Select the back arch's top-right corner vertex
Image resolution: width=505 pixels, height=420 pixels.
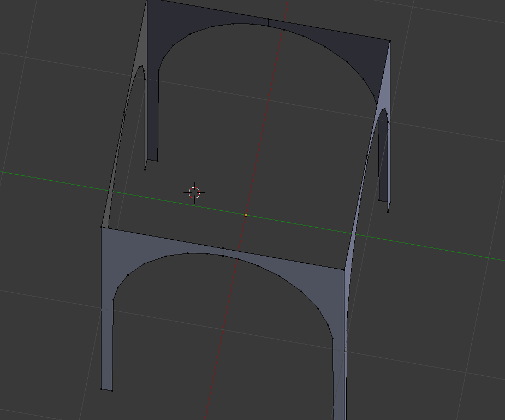point(390,41)
